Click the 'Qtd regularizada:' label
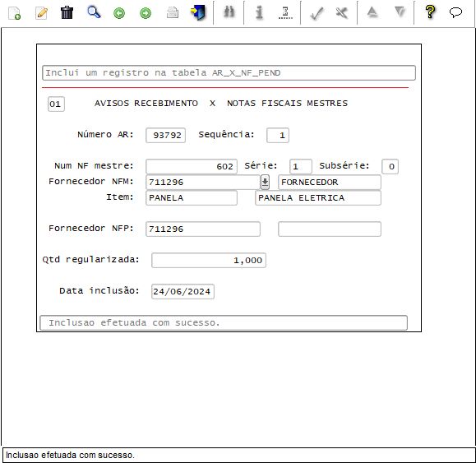Viewport: 476px width, 463px height. tap(90, 260)
